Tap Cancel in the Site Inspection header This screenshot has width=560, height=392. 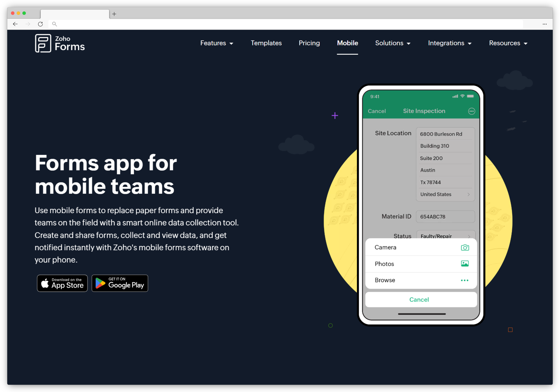point(377,111)
